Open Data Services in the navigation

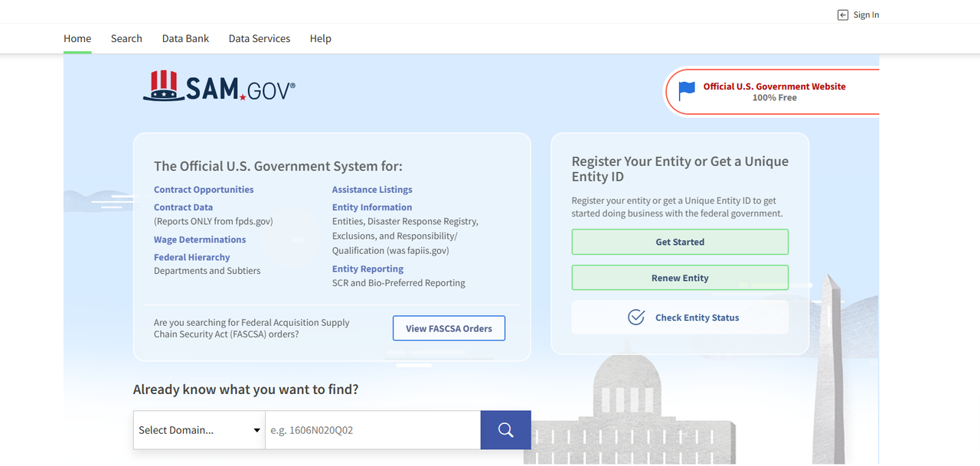pyautogui.click(x=260, y=38)
